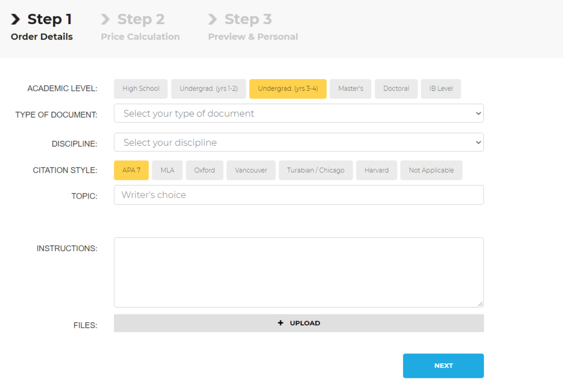563x392 pixels.
Task: Select Master's academic level
Action: click(x=350, y=89)
